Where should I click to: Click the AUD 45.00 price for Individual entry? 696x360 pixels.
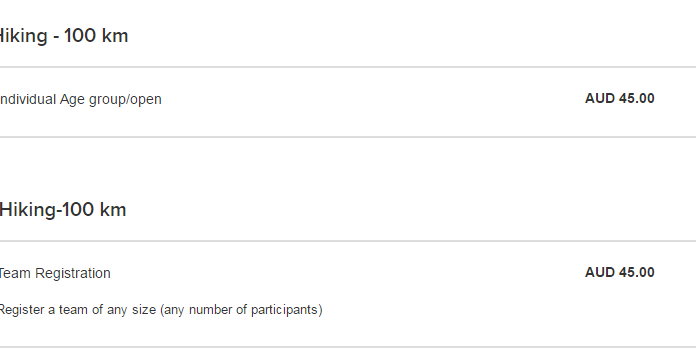coord(620,99)
